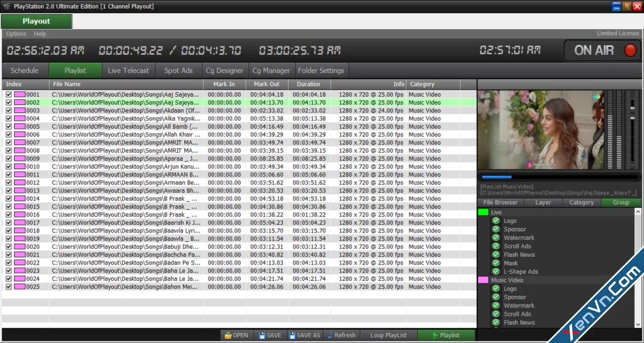Toggle the checkbox for playlist item 0016
This screenshot has width=644, height=343.
(9, 215)
